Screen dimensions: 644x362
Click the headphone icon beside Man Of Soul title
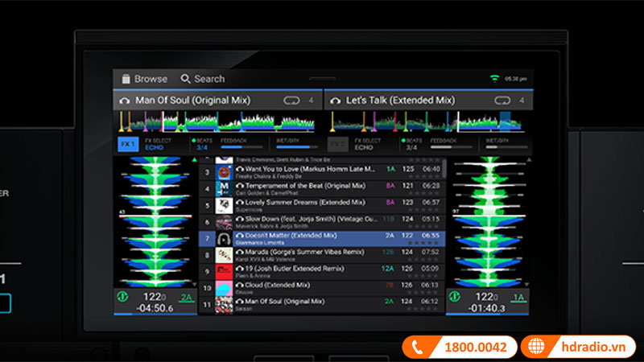[x=125, y=101]
